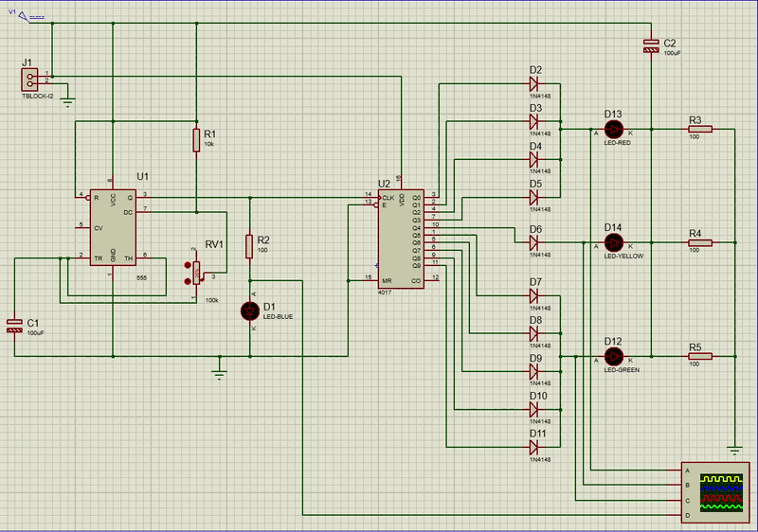758x532 pixels.
Task: Select diode D7 1N4148
Action: tap(533, 295)
